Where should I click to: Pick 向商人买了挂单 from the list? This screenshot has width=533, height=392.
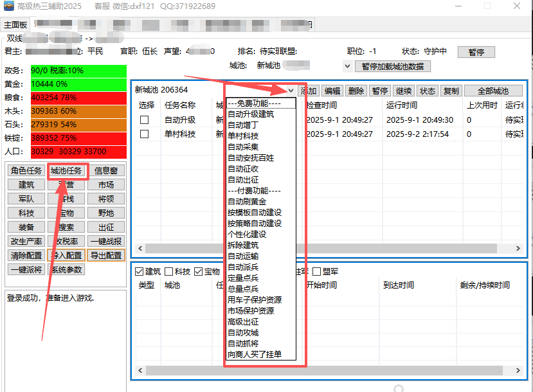point(253,354)
